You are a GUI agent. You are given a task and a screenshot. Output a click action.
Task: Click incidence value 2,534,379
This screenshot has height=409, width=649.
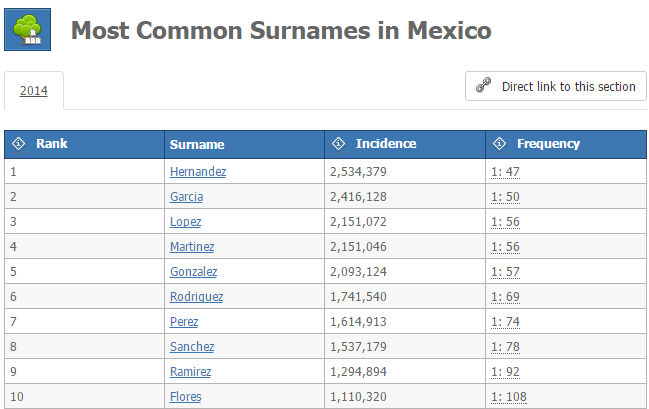click(x=358, y=171)
